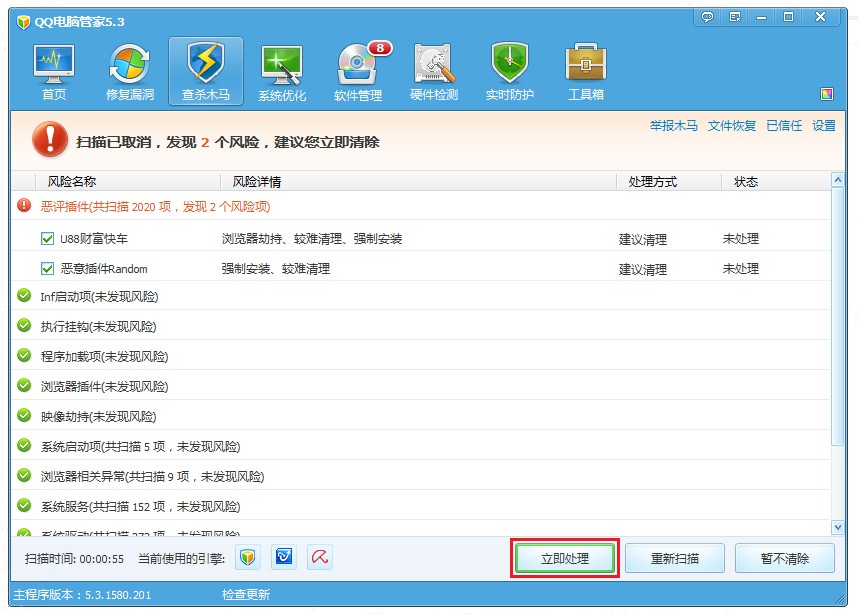Open the 首页 home icon
Image resolution: width=859 pixels, height=616 pixels.
click(54, 72)
